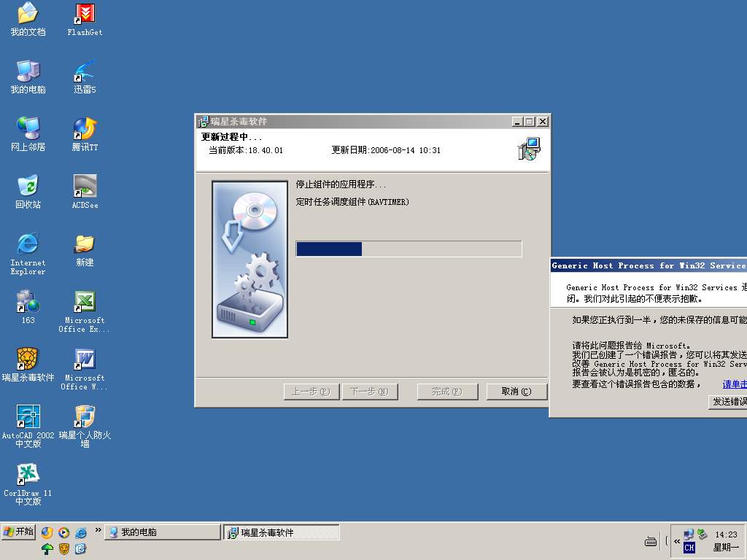Click the Rising lion quick launch icon

pyautogui.click(x=64, y=549)
